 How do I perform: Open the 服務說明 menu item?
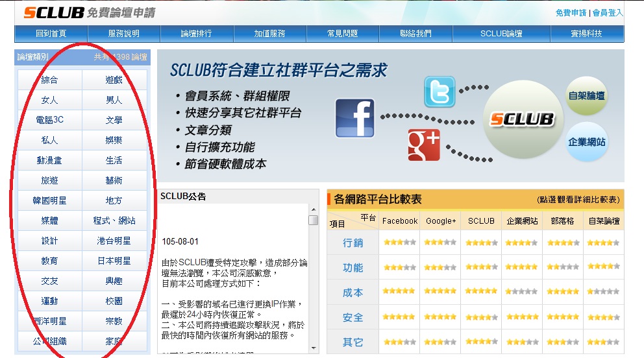123,34
